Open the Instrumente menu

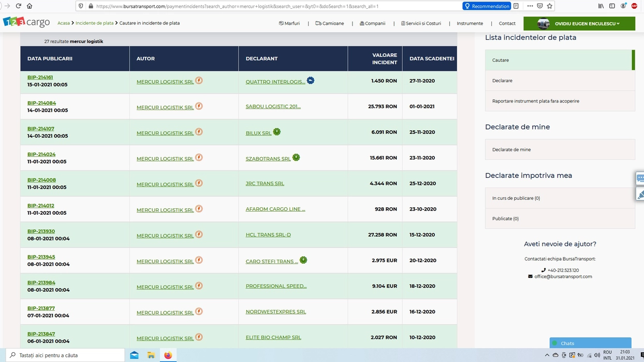point(470,23)
